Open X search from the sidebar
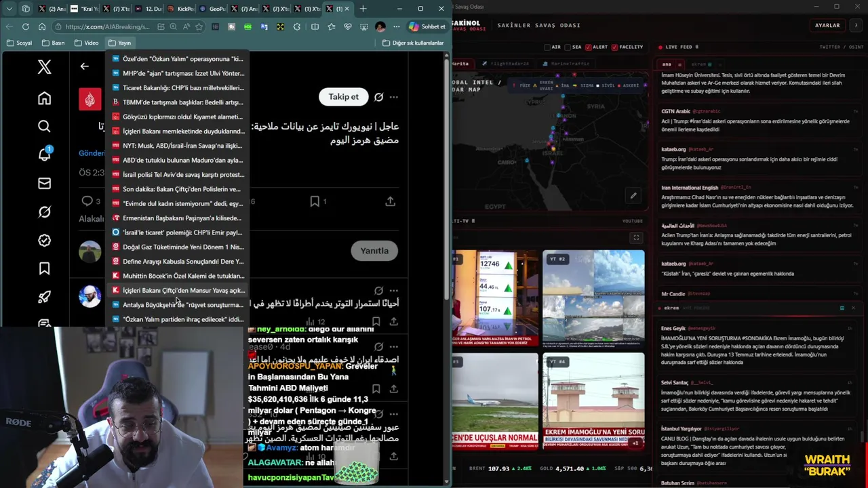Image resolution: width=868 pixels, height=488 pixels. (x=44, y=126)
